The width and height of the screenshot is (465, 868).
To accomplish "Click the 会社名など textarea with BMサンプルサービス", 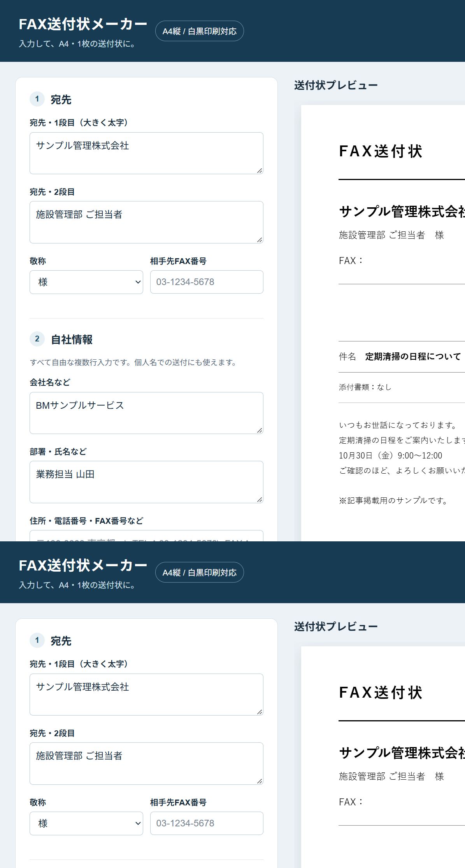I will coord(146,413).
